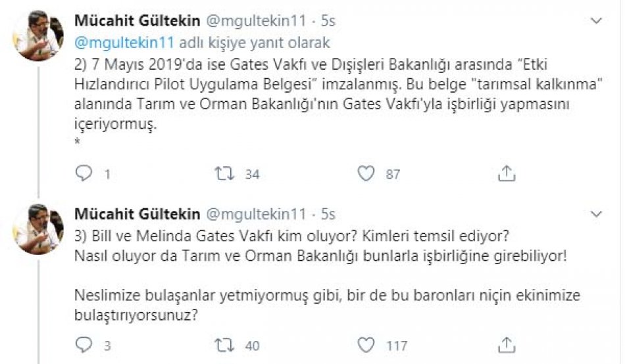Open the second tweet's 5s timestamp

[x=327, y=214]
